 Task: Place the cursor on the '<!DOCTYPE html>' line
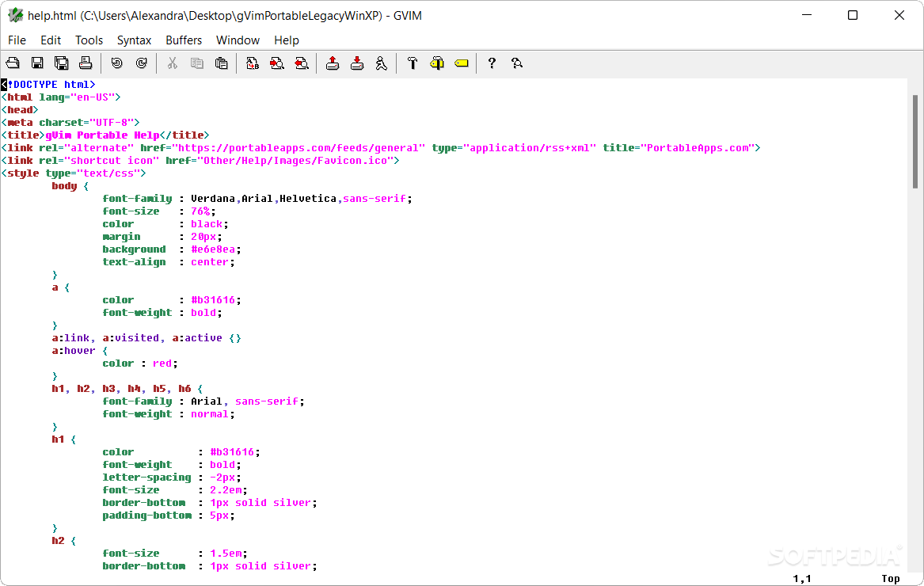pyautogui.click(x=48, y=84)
